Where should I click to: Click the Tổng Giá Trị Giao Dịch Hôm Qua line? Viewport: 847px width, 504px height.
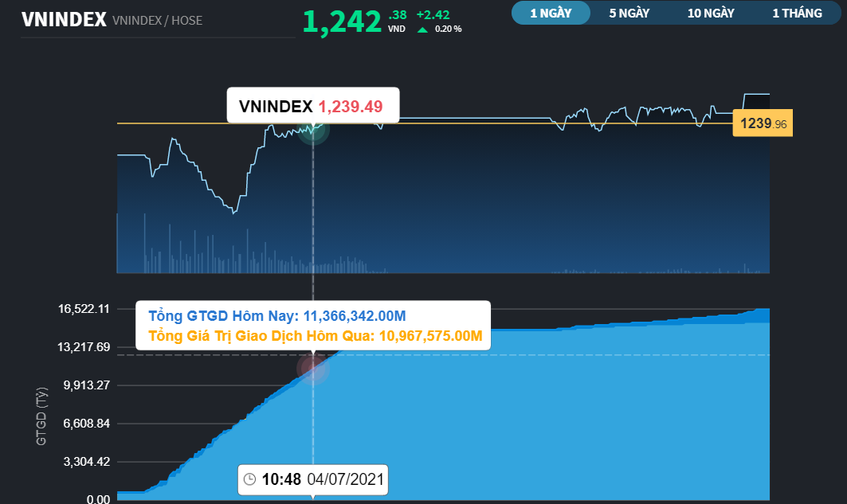coord(315,336)
